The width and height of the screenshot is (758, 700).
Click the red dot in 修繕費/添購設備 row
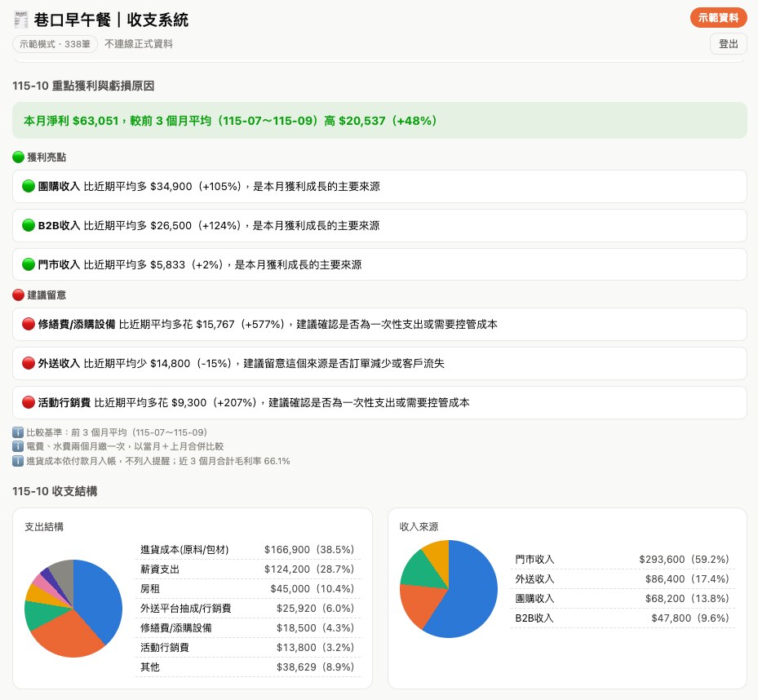click(28, 324)
